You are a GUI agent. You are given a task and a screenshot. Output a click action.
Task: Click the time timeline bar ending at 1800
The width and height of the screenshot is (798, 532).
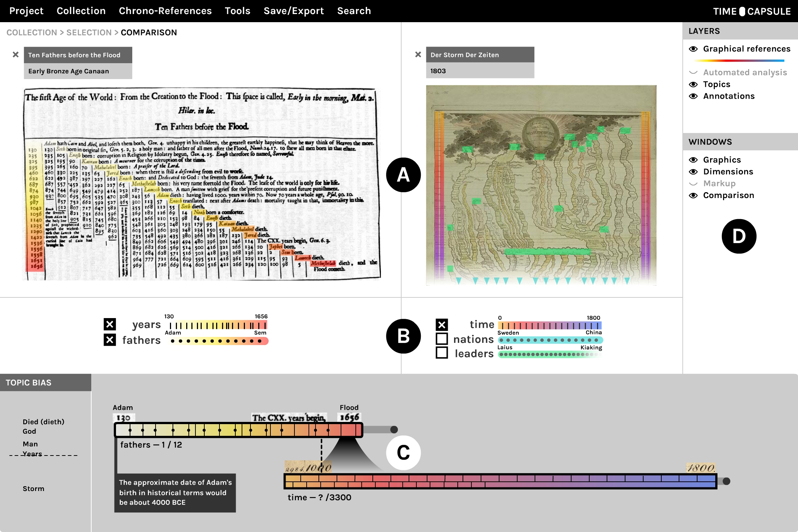500,481
